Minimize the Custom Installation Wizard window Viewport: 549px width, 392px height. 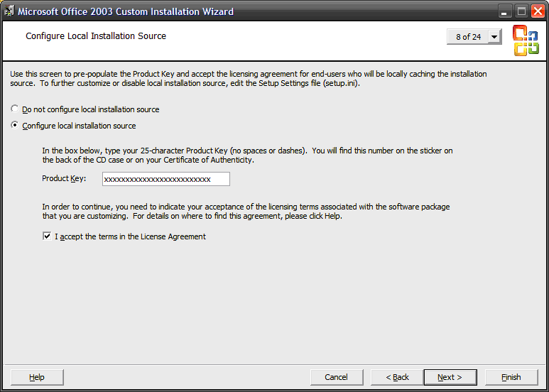505,11
